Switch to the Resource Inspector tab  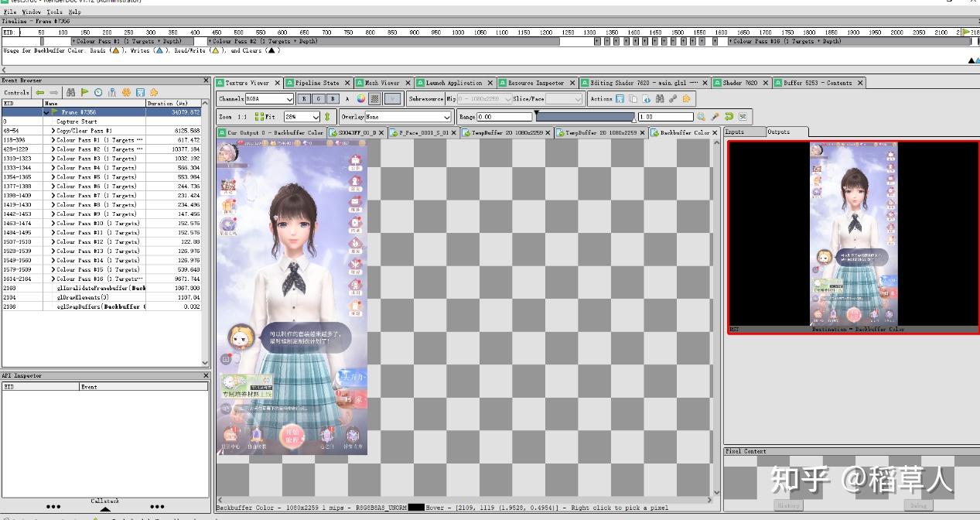pos(536,83)
